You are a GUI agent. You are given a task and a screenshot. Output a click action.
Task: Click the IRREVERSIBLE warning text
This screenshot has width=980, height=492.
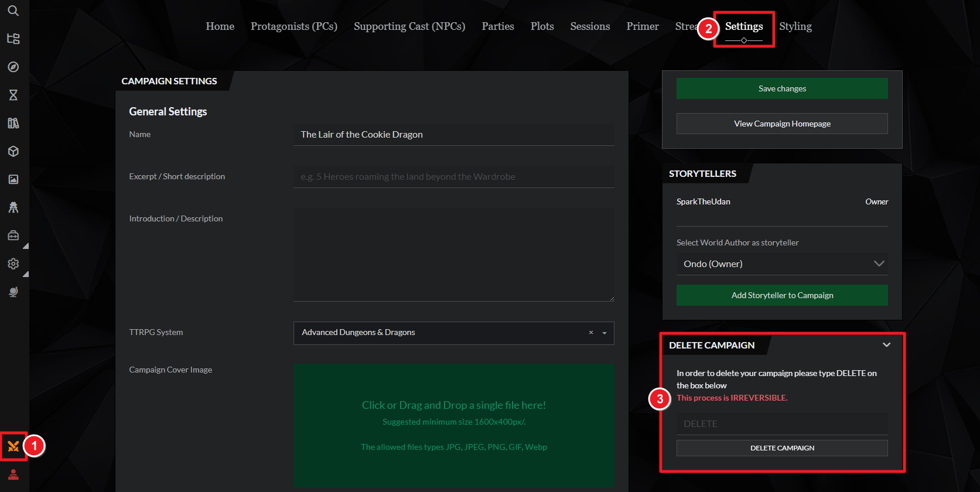coord(732,398)
